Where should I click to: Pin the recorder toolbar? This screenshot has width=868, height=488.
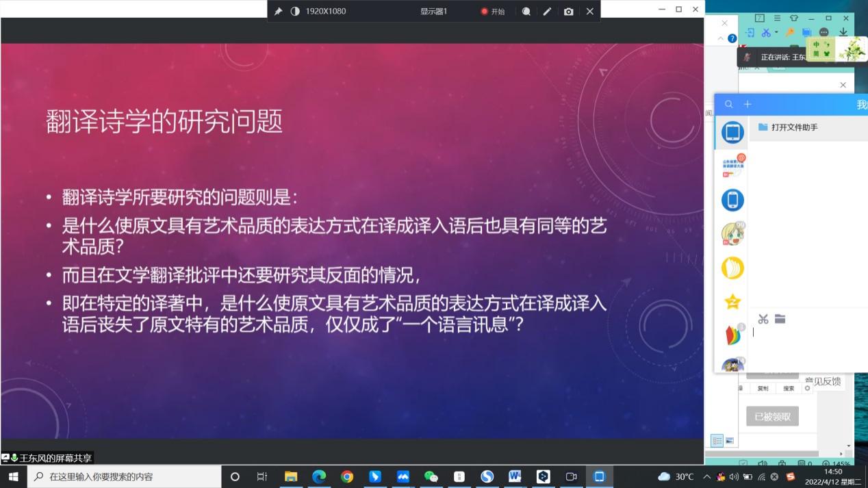tap(278, 11)
